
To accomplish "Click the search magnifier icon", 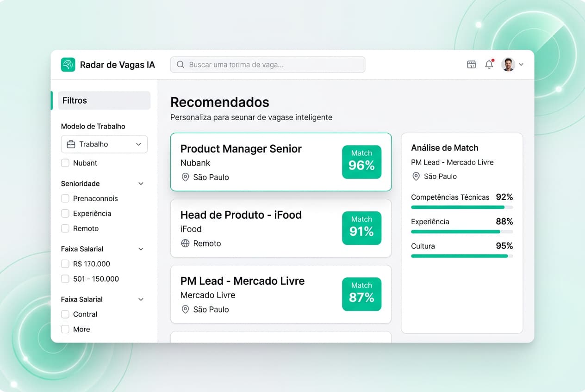I will coord(180,65).
